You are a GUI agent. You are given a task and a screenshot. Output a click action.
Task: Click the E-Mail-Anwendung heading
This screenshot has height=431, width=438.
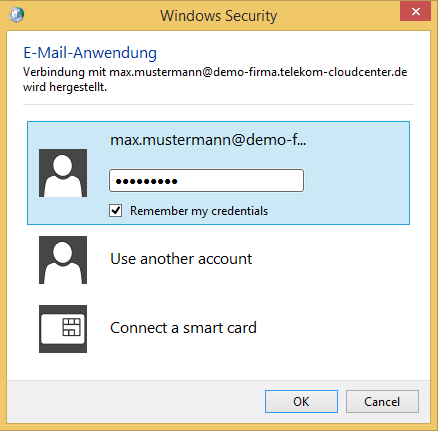tap(90, 53)
